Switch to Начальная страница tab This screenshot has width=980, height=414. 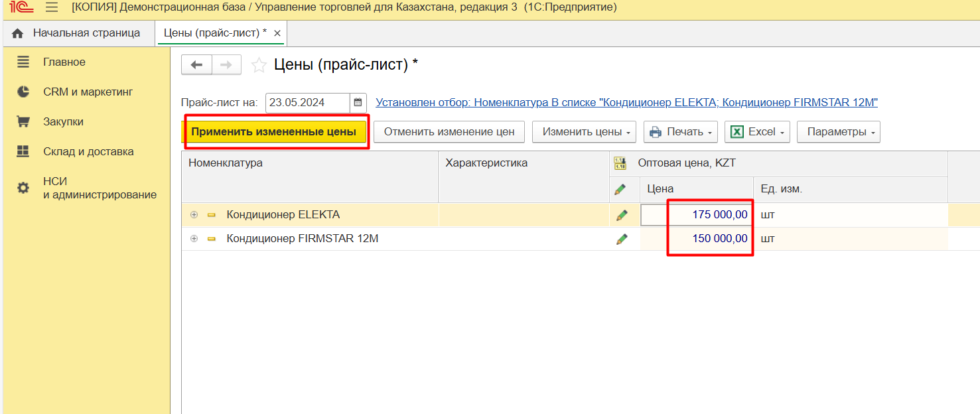click(77, 33)
